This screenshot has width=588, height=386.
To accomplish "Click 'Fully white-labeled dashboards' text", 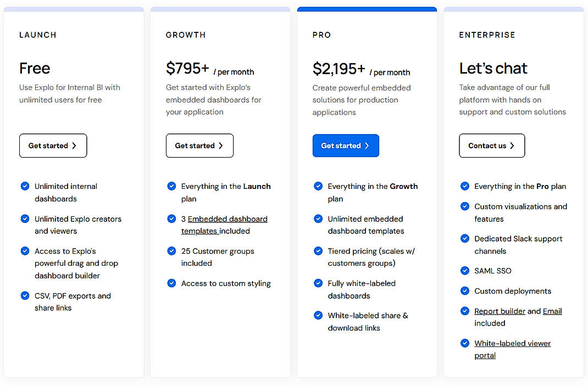I will pos(362,290).
